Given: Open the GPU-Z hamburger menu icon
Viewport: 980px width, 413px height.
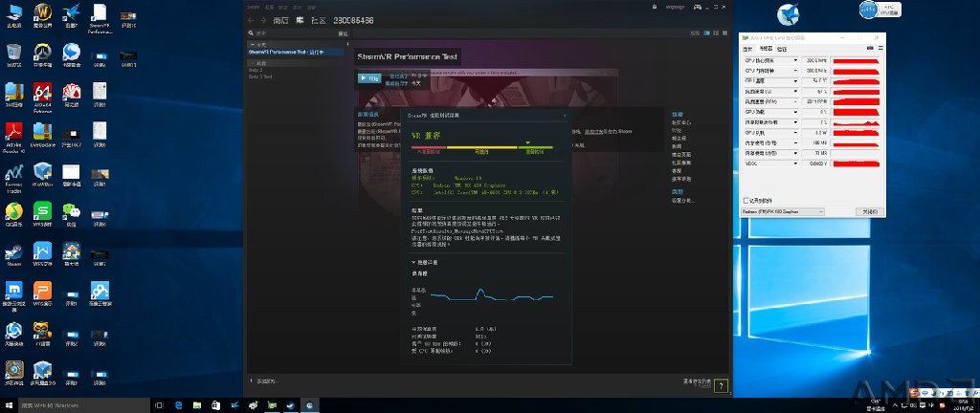Looking at the screenshot, I should pos(880,48).
